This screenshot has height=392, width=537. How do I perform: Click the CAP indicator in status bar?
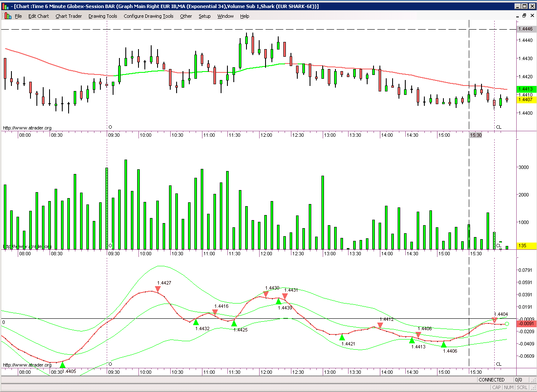point(496,387)
